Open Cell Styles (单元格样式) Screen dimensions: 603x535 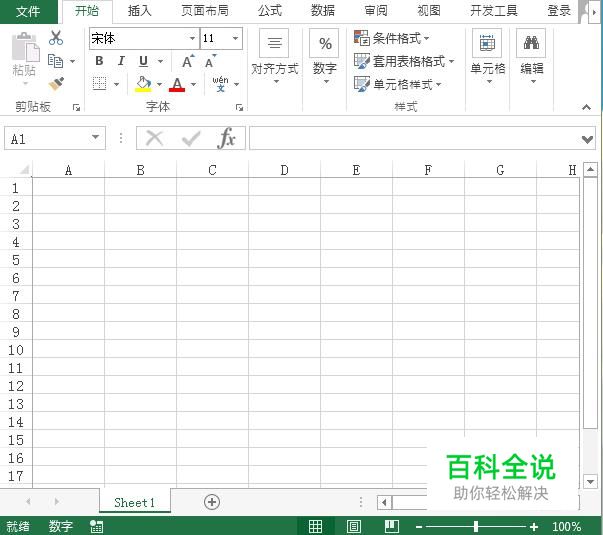(x=397, y=83)
